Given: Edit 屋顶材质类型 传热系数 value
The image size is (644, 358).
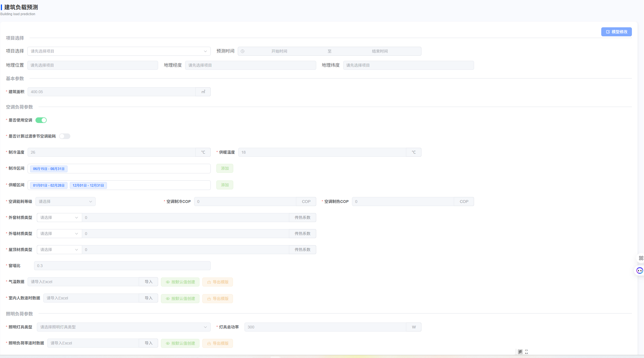Looking at the screenshot, I should (x=185, y=250).
